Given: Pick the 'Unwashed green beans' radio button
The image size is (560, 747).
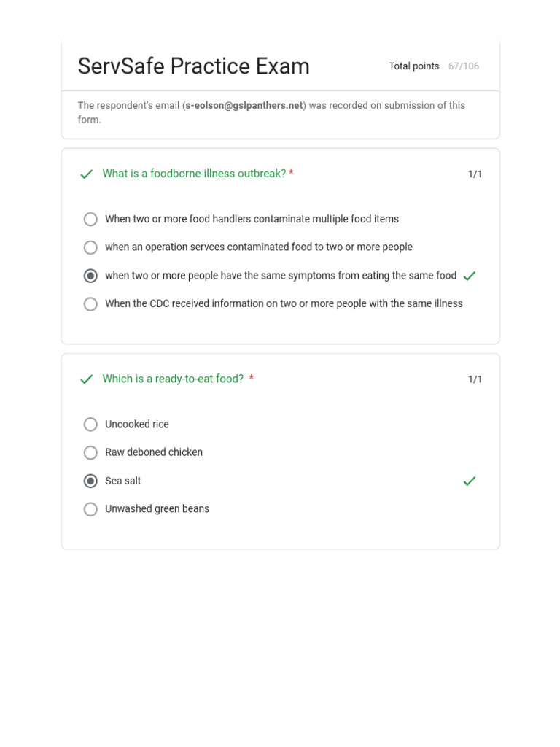Looking at the screenshot, I should 90,509.
